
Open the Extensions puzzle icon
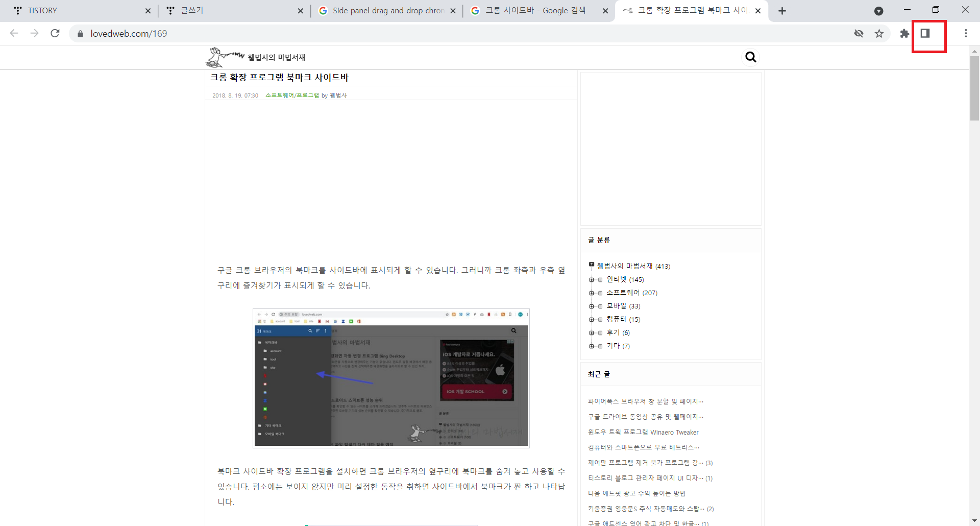click(904, 34)
